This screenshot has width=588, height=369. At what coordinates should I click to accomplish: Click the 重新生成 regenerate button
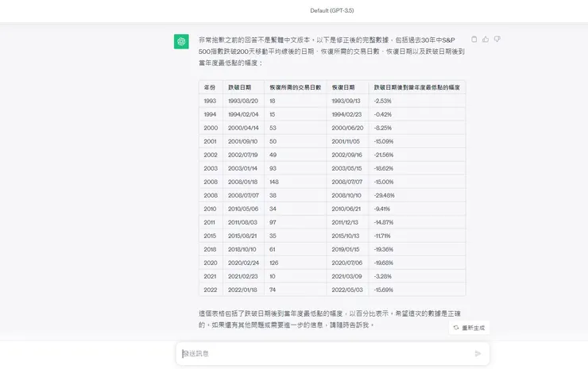[x=469, y=328]
